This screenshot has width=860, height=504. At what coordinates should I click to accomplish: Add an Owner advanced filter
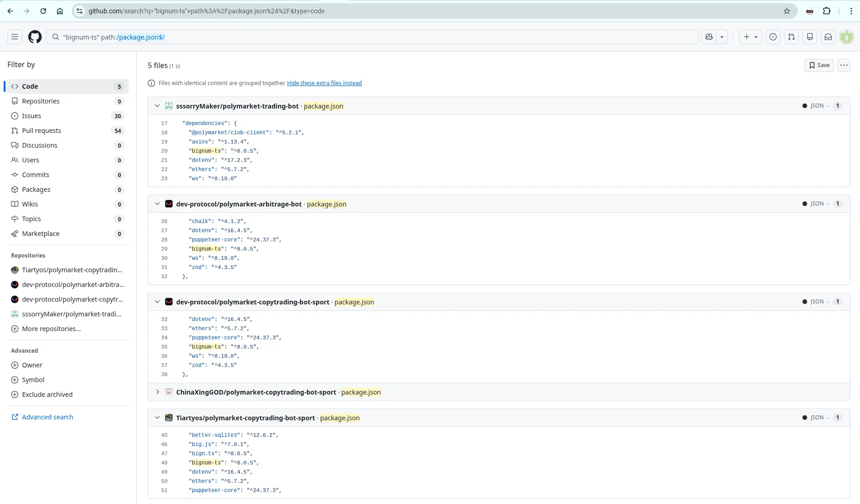[x=32, y=365]
